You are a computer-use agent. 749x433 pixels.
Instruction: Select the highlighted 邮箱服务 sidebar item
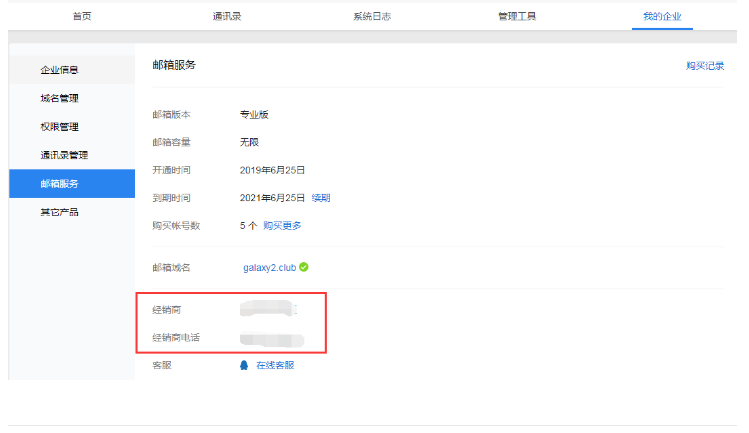60,184
